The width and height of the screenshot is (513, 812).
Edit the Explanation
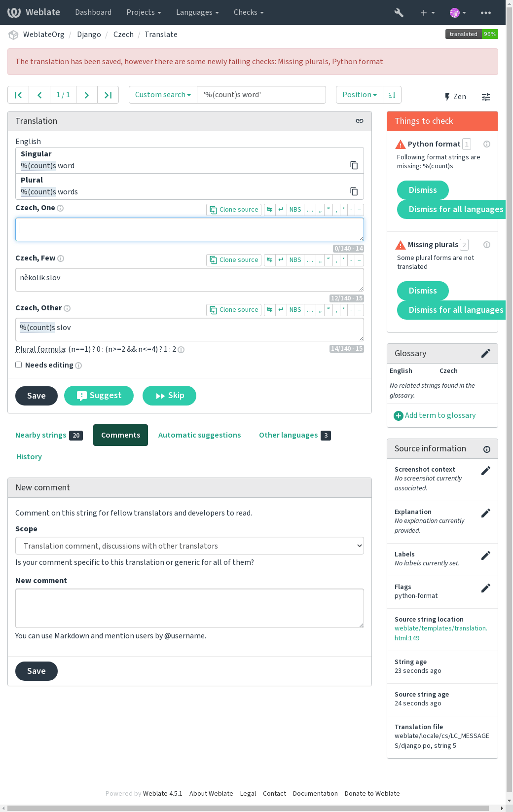coord(486,513)
